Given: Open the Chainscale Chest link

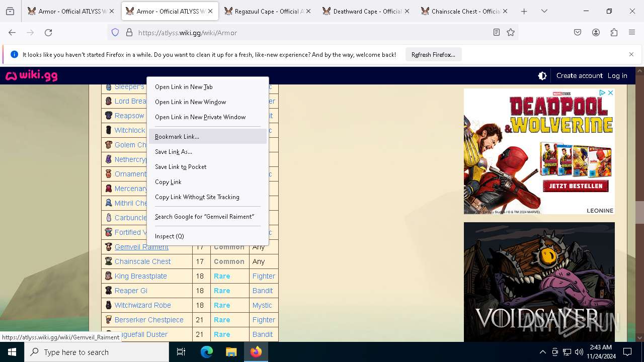Looking at the screenshot, I should tap(142, 261).
